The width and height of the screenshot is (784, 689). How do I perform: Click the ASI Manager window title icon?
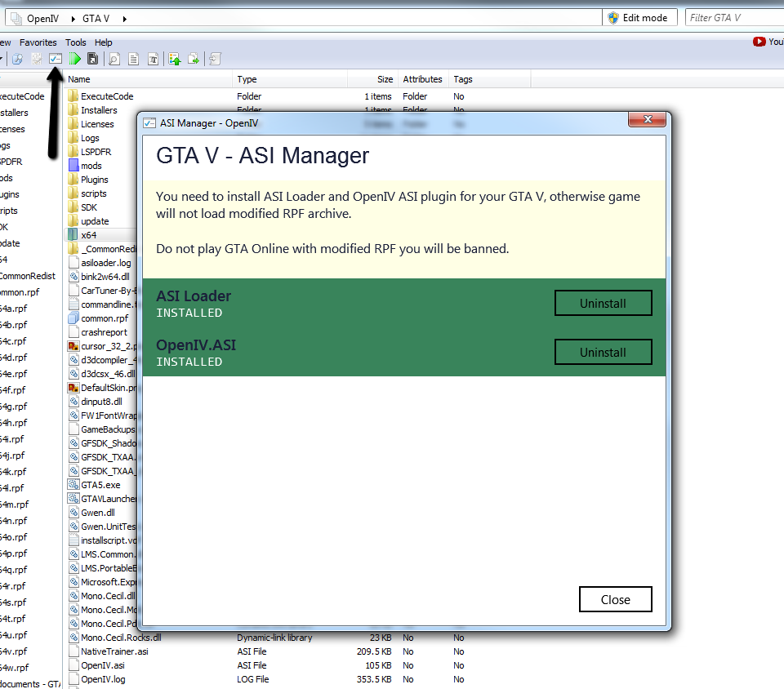[x=149, y=123]
